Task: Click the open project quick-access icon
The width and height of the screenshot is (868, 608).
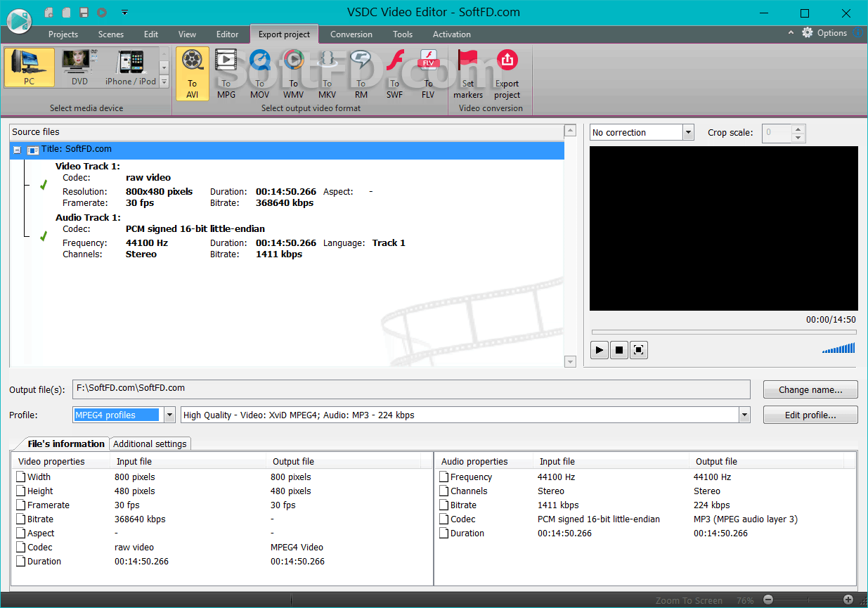Action: point(66,12)
